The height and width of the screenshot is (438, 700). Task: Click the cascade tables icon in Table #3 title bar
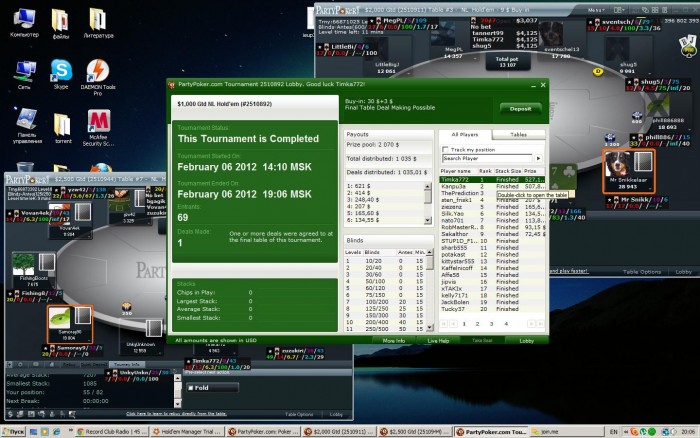click(645, 10)
